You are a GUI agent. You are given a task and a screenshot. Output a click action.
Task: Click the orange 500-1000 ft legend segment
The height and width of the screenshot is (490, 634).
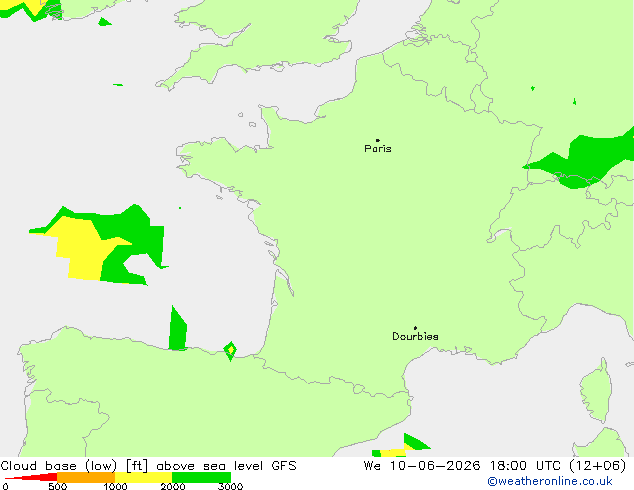click(86, 477)
